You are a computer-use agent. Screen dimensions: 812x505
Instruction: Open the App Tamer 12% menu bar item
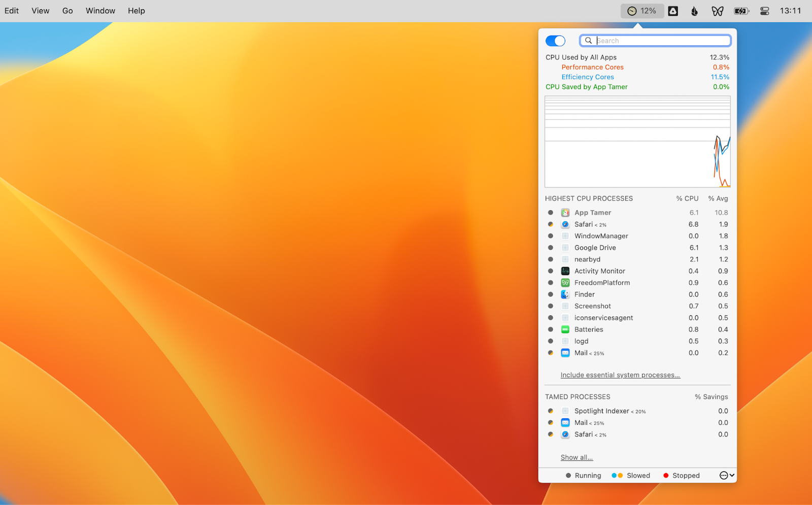pos(642,11)
